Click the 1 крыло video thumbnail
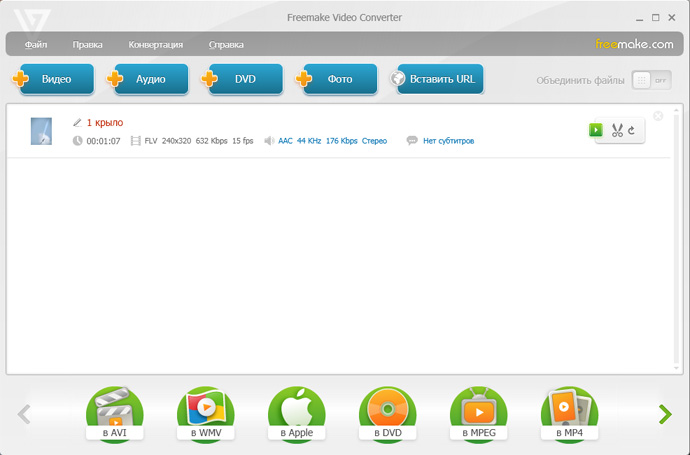The height and width of the screenshot is (455, 690). point(41,131)
